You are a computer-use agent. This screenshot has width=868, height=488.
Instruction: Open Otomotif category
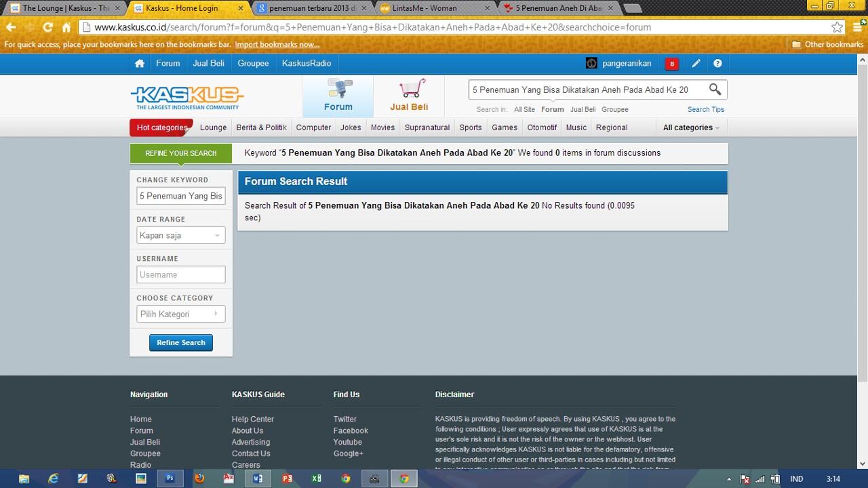click(x=542, y=127)
